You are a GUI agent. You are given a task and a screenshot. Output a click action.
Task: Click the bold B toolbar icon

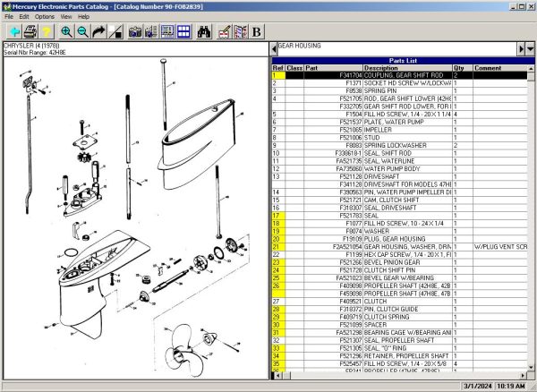click(257, 32)
